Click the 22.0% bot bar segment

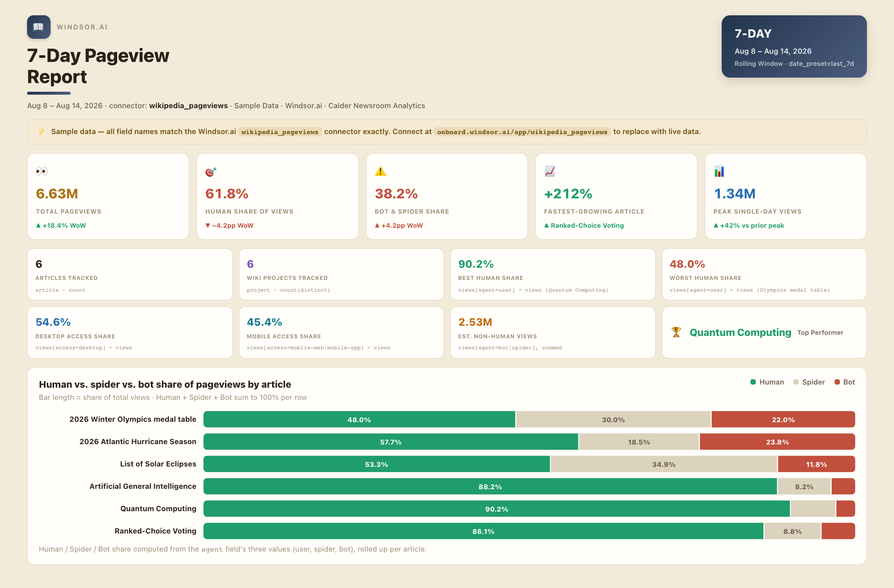click(783, 419)
